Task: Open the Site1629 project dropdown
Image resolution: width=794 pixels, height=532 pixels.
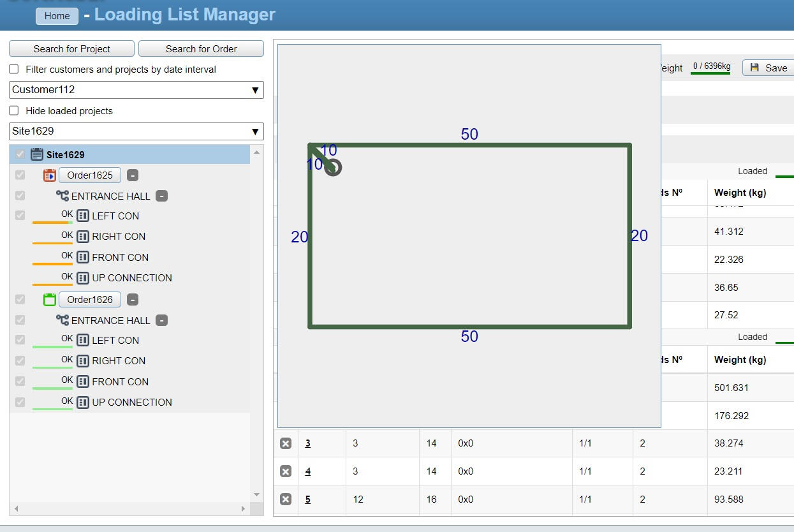Action: point(136,131)
